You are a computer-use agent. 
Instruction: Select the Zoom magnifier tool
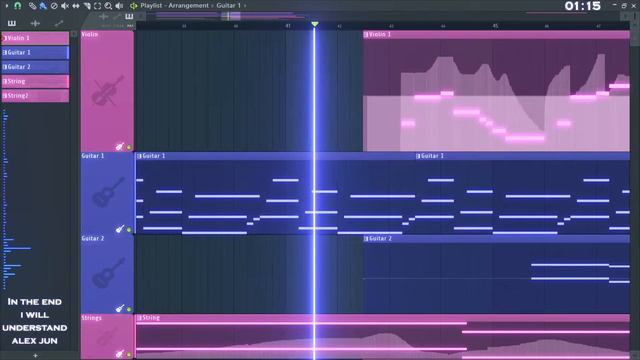108,6
